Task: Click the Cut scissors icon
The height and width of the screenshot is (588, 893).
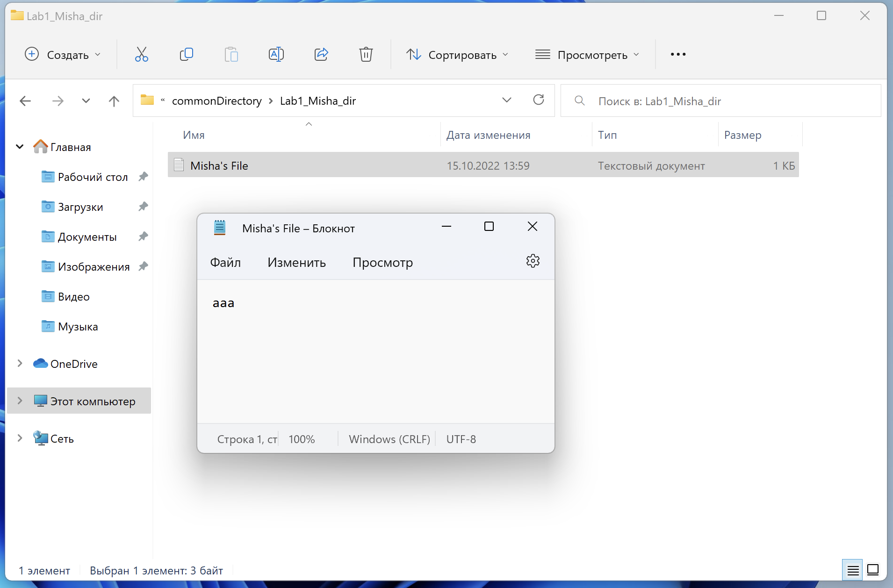Action: pos(141,55)
